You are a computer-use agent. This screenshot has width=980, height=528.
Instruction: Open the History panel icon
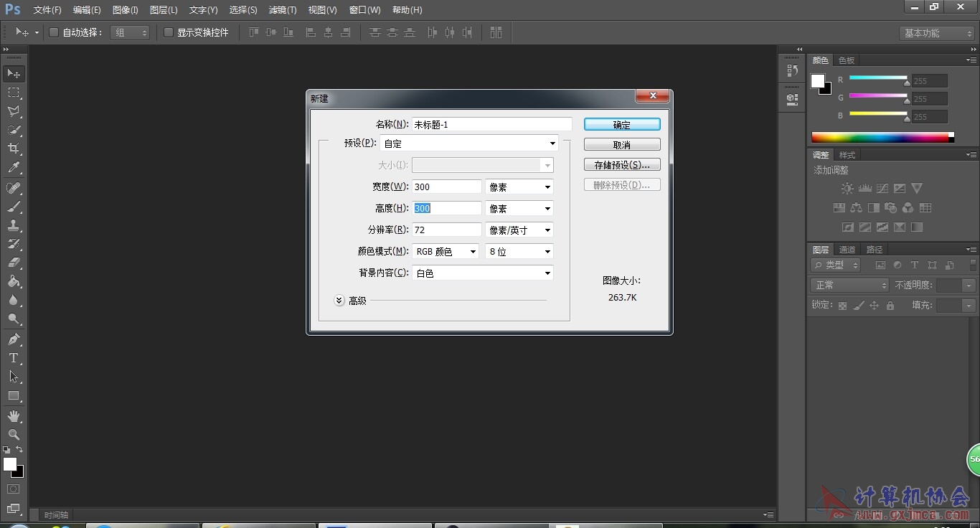point(792,70)
